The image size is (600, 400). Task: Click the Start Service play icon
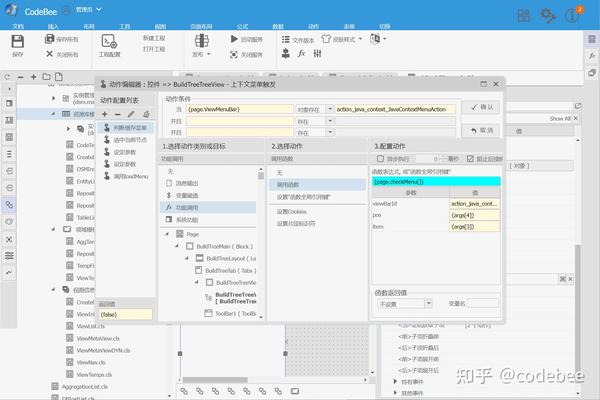click(234, 39)
